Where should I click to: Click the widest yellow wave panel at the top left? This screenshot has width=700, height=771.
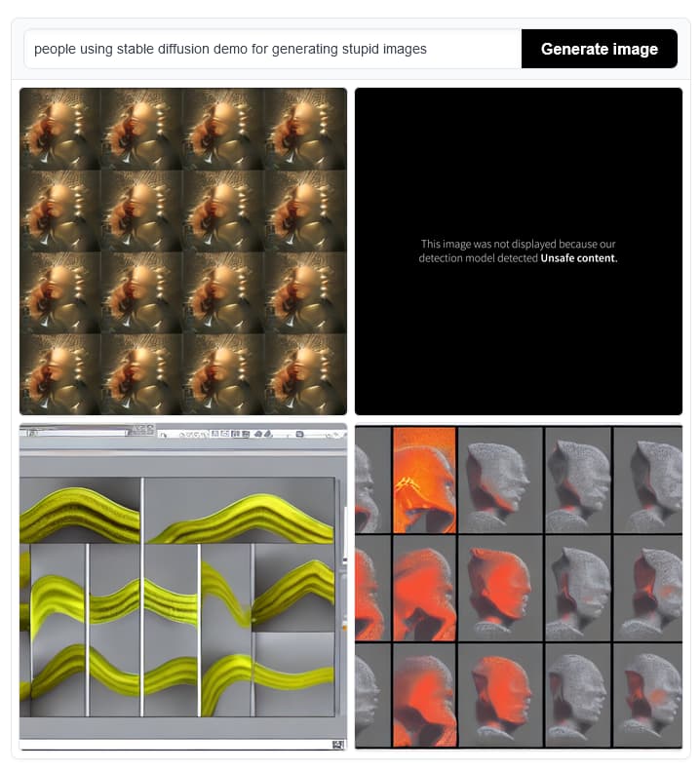80,510
